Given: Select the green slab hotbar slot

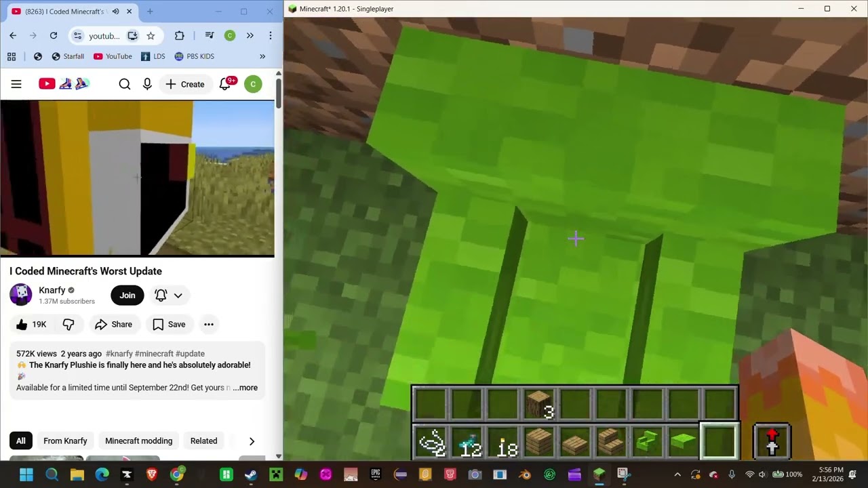Looking at the screenshot, I should pos(684,442).
